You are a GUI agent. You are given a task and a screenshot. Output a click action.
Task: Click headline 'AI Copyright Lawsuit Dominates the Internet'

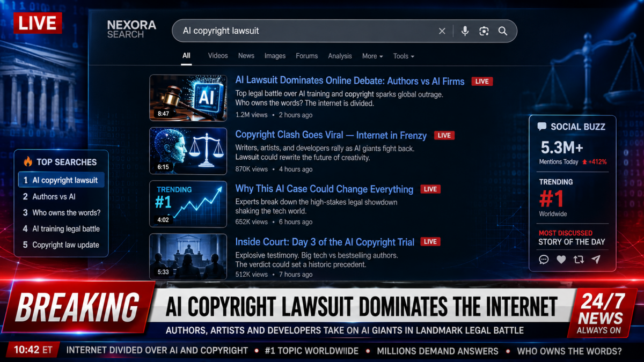coord(361,306)
